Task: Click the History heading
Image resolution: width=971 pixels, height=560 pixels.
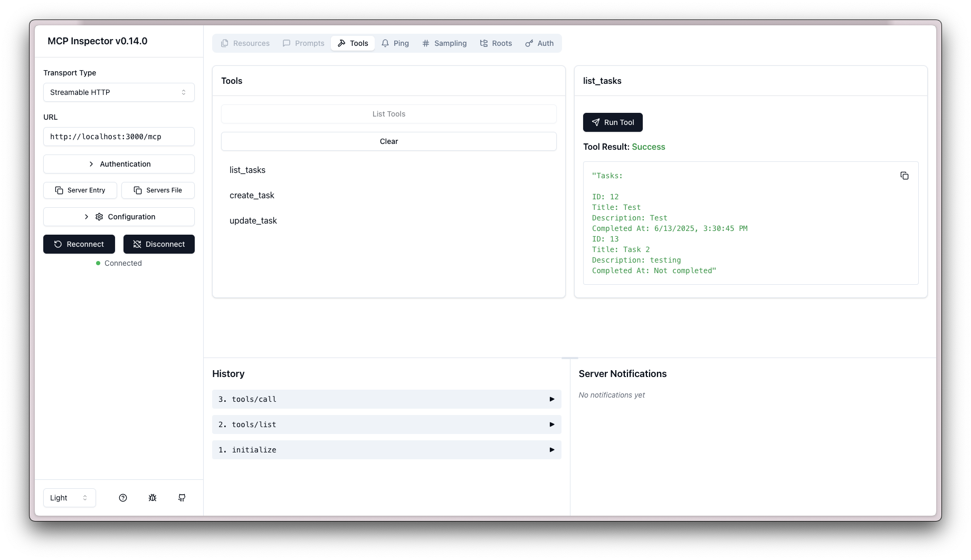Action: click(x=228, y=374)
